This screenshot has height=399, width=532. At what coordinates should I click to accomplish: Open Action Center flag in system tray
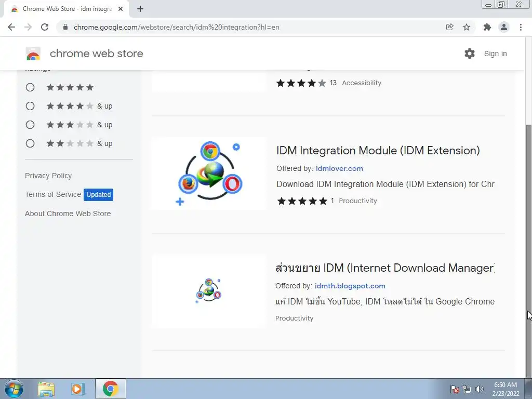(455, 389)
